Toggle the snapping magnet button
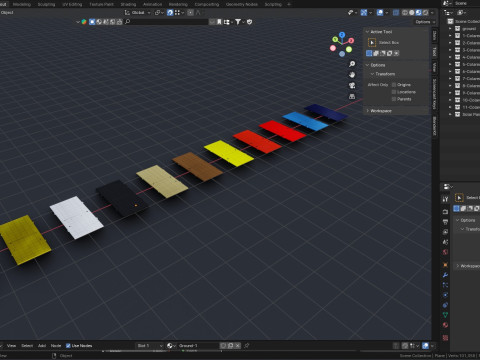 [x=170, y=12]
